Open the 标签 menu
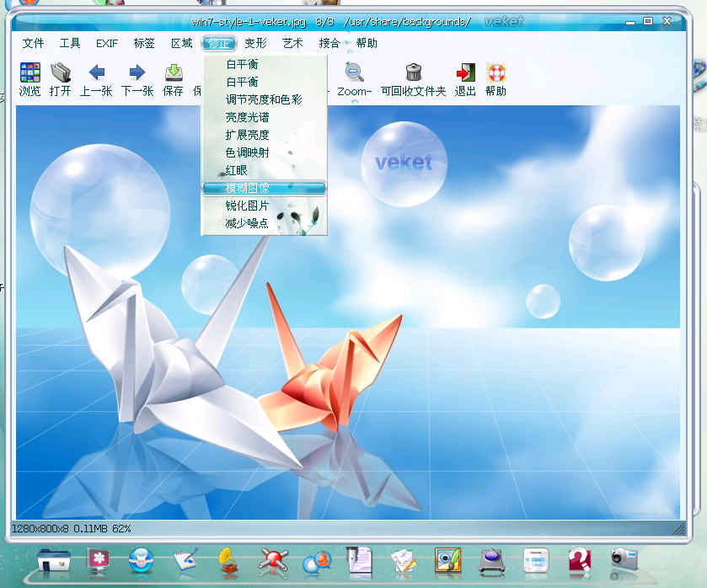Screen dimensions: 707x588 [144, 43]
